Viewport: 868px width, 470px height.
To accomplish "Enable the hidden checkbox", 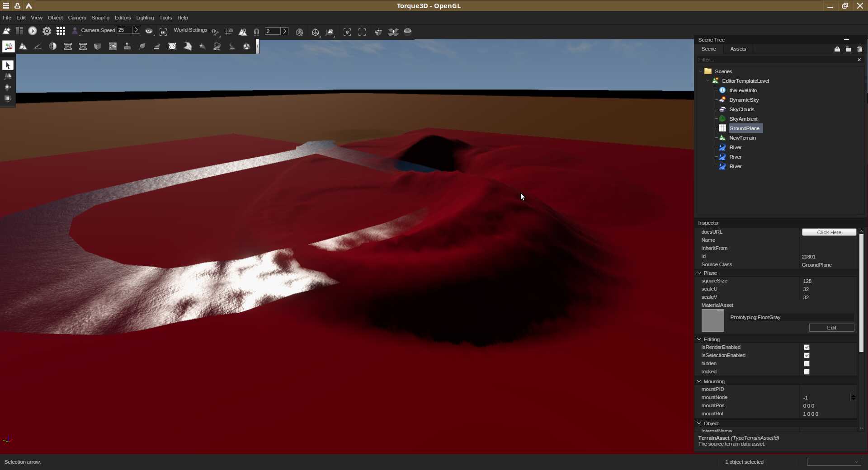I will tap(807, 364).
